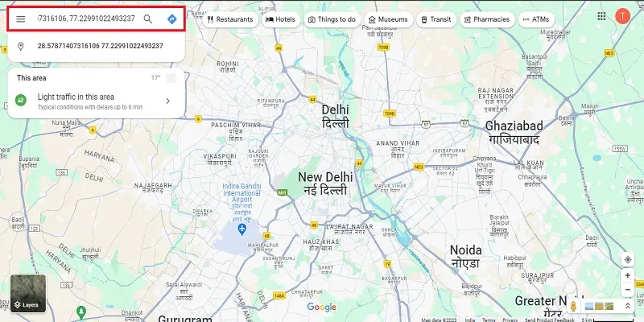The image size is (644, 322).
Task: Zoom in on the map
Action: pyautogui.click(x=628, y=275)
